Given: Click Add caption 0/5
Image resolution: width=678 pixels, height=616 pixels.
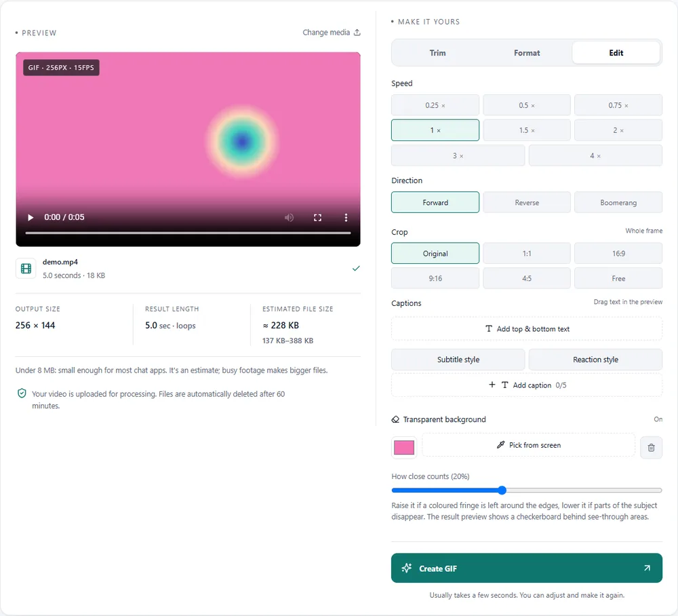Looking at the screenshot, I should pyautogui.click(x=527, y=385).
